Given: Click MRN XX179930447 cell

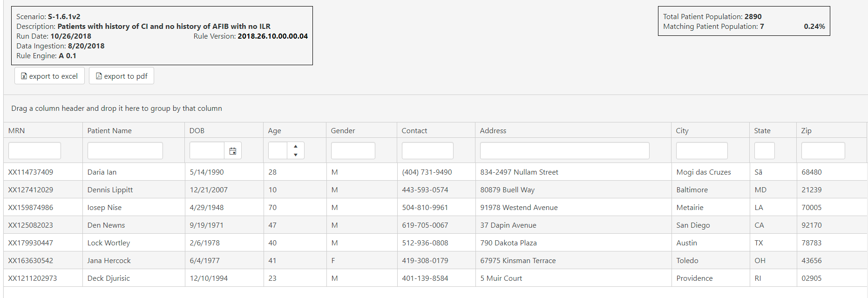Looking at the screenshot, I should click(x=31, y=243).
